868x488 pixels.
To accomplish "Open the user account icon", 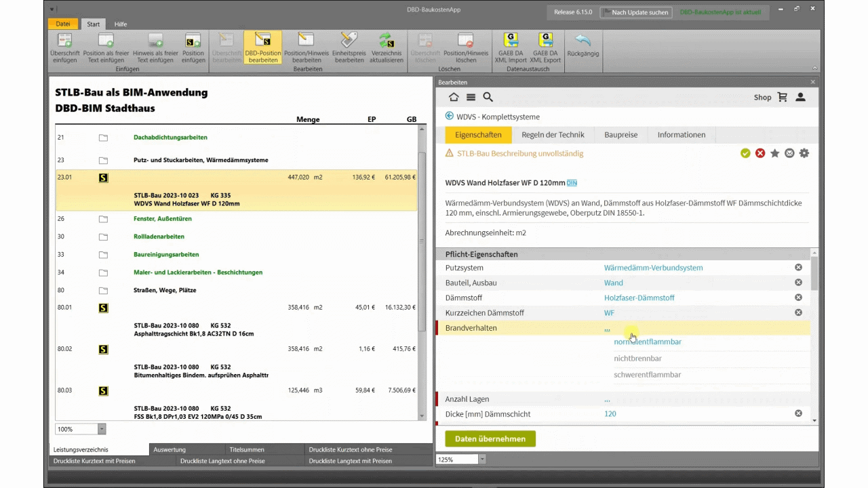I will click(800, 98).
